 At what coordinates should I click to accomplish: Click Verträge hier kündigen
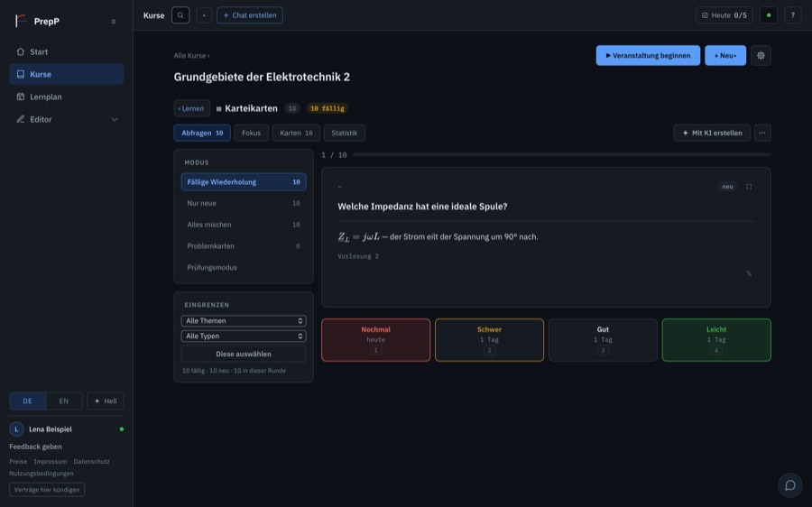(x=47, y=489)
